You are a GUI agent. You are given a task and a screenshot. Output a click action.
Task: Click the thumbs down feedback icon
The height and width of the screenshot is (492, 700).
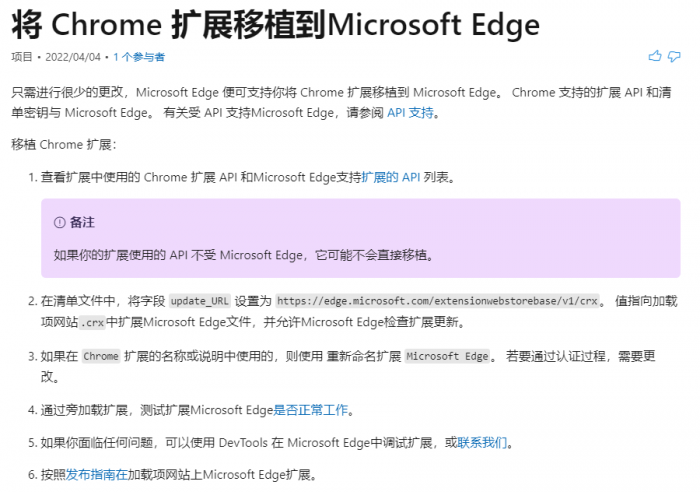(x=675, y=56)
